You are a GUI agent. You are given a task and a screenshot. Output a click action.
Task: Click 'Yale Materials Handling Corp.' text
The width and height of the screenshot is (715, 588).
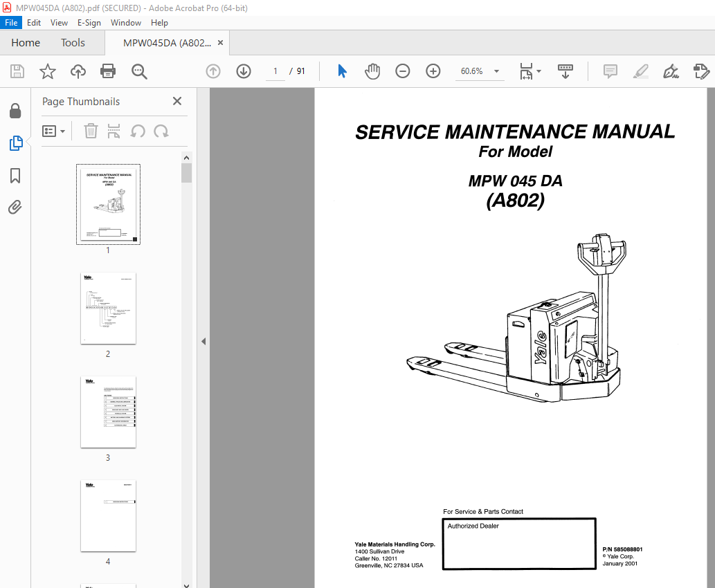tap(395, 544)
